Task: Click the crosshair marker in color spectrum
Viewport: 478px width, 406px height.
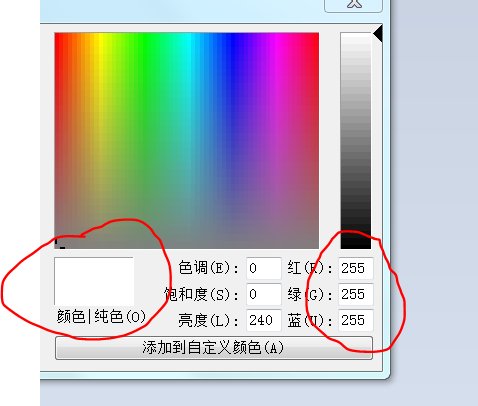Action: 59,244
